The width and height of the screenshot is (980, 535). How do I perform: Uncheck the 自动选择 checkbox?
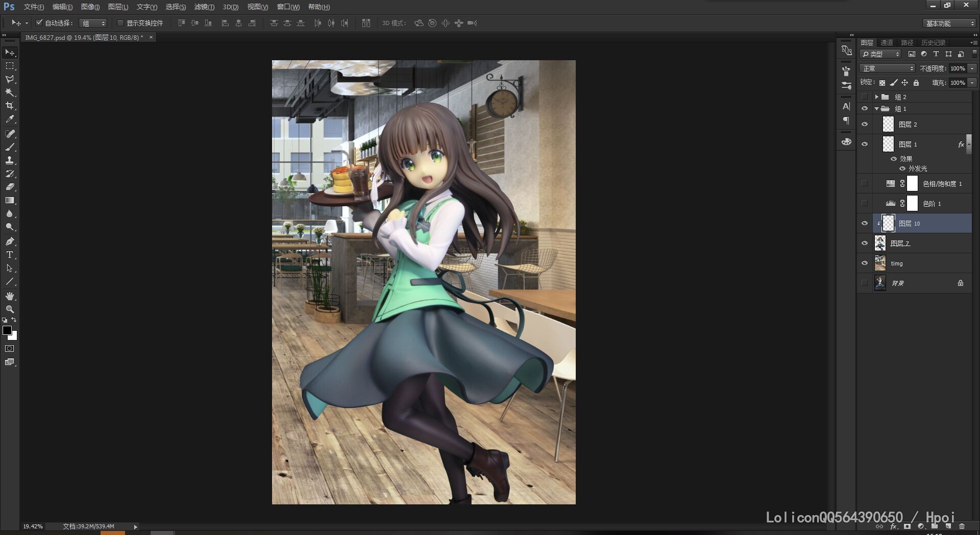click(x=39, y=23)
